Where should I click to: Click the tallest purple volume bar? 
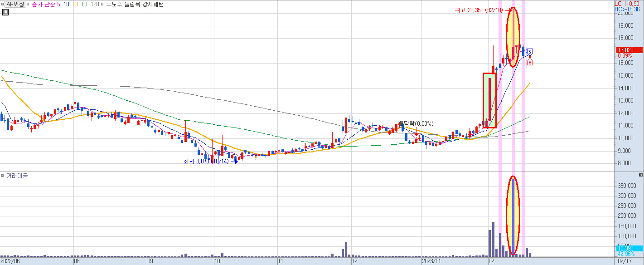pyautogui.click(x=513, y=217)
